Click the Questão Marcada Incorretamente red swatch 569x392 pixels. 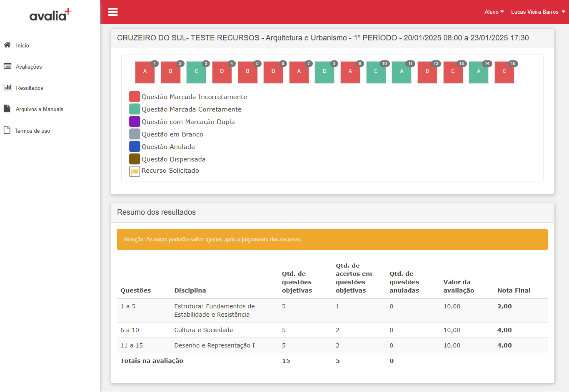tap(135, 97)
